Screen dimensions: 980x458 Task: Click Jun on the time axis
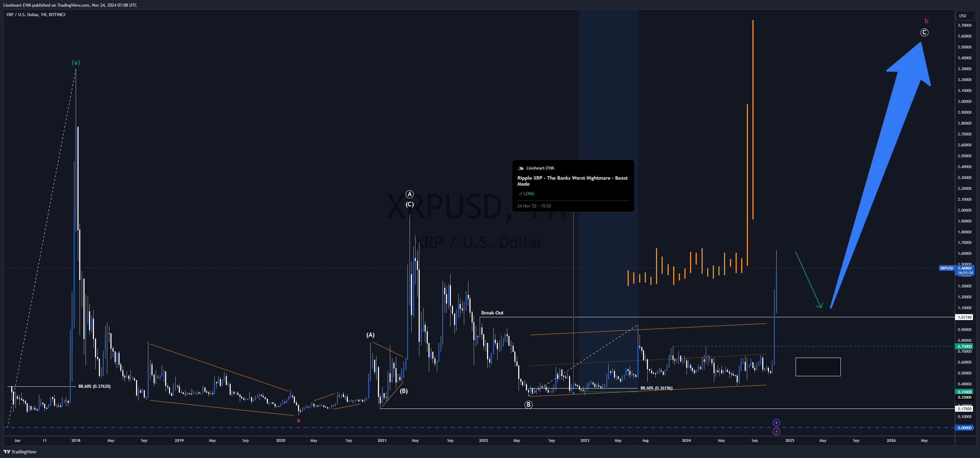click(x=17, y=440)
